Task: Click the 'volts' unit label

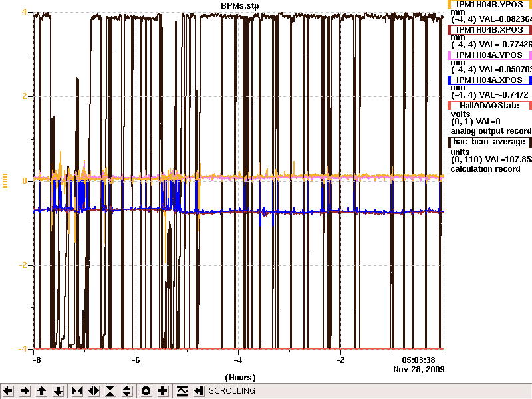Action: (460, 114)
